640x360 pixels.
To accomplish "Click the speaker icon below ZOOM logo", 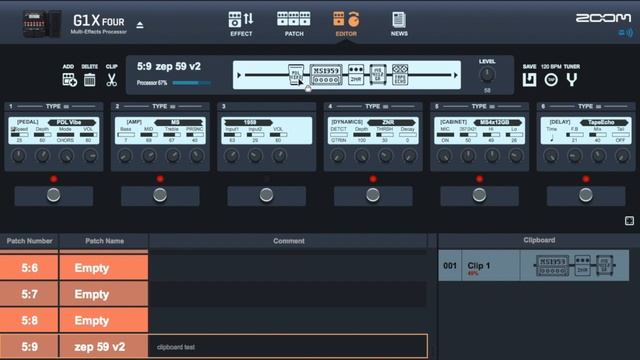I will [626, 33].
